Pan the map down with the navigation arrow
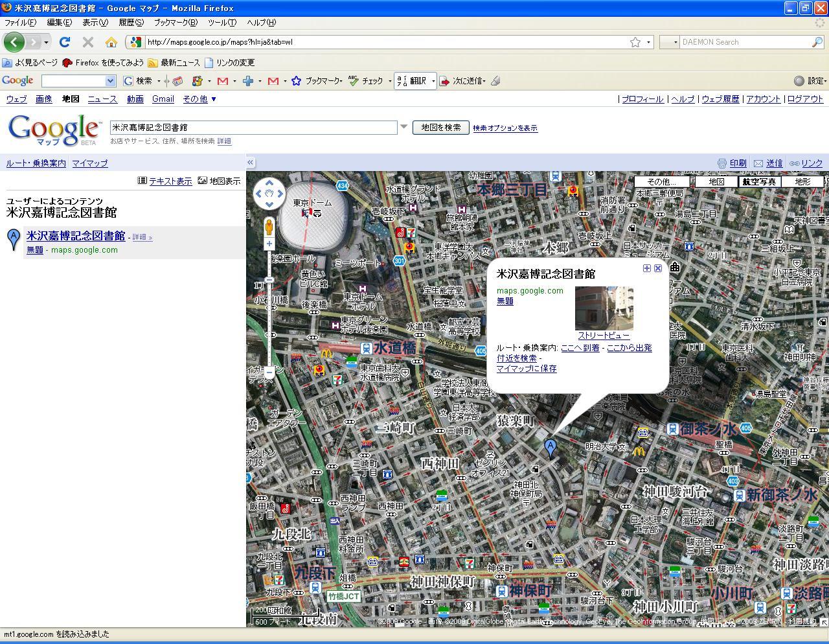829x644 pixels. click(269, 204)
